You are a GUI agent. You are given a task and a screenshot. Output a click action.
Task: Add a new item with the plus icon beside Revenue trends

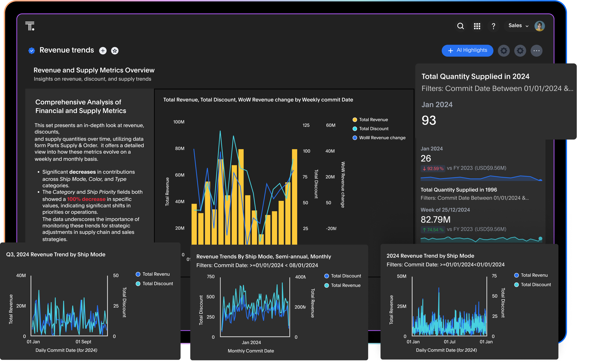103,50
